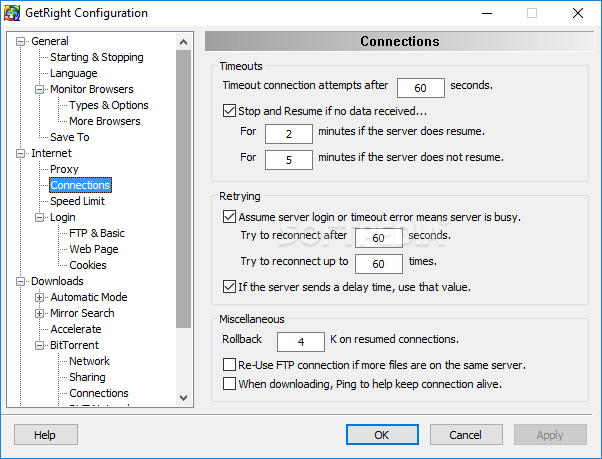Click the GetRight app icon in title bar
Screen dimensions: 602x459
tap(12, 13)
